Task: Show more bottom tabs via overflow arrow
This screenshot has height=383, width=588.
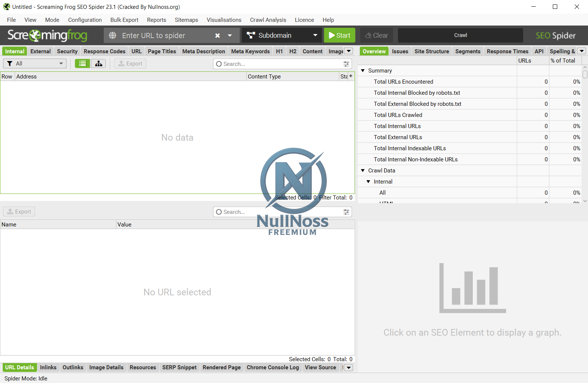Action: tap(349, 367)
